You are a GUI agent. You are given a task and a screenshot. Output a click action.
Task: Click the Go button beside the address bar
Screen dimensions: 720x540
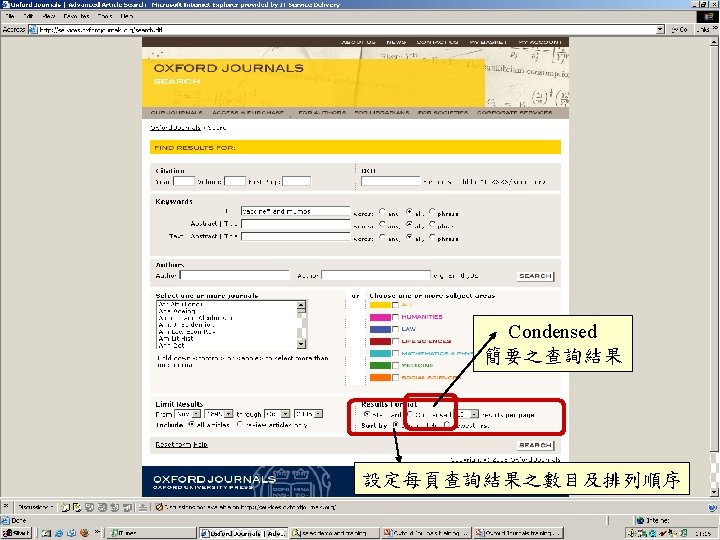point(680,29)
